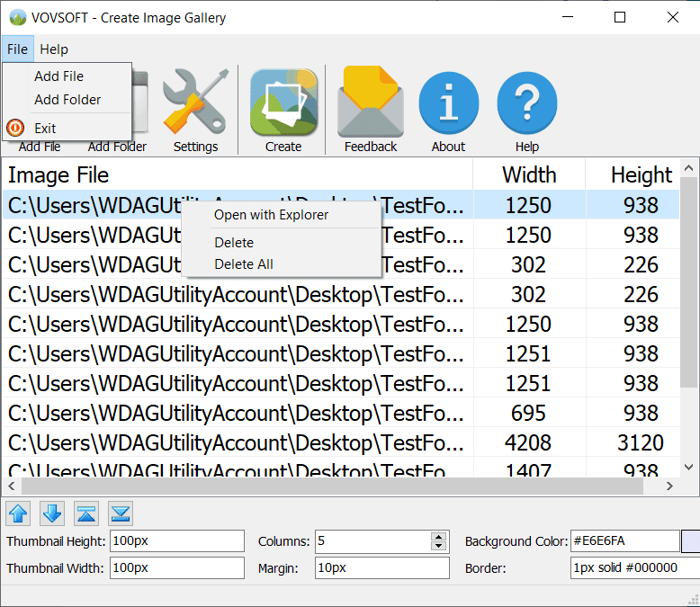
Task: Click the Help question mark icon
Action: [x=527, y=103]
